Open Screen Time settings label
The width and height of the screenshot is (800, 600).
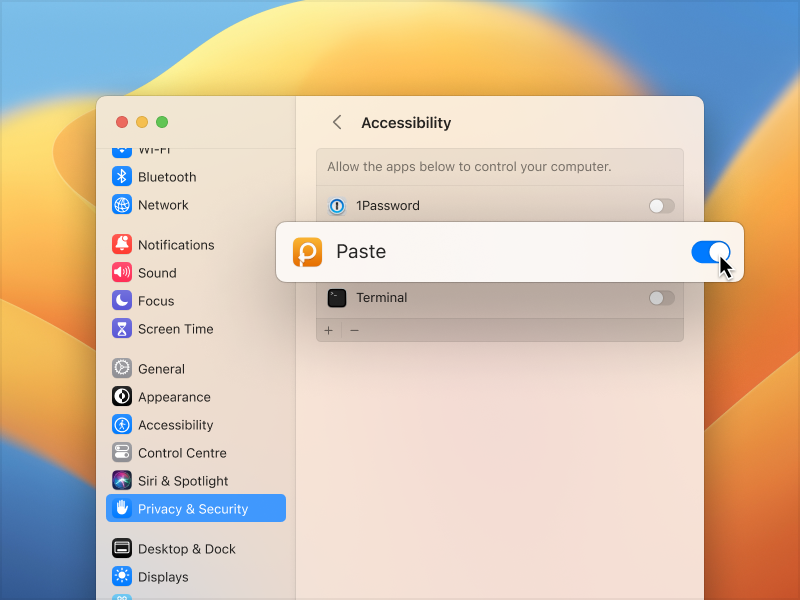click(x=176, y=329)
